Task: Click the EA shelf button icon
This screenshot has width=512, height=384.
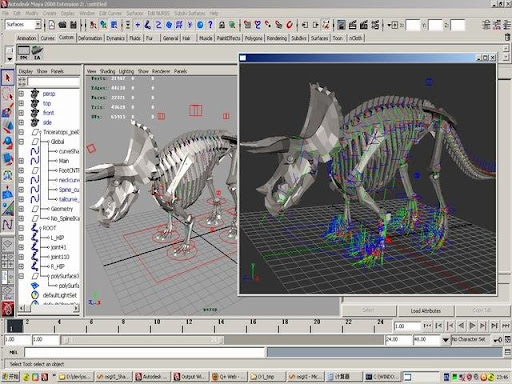Action: click(x=37, y=53)
